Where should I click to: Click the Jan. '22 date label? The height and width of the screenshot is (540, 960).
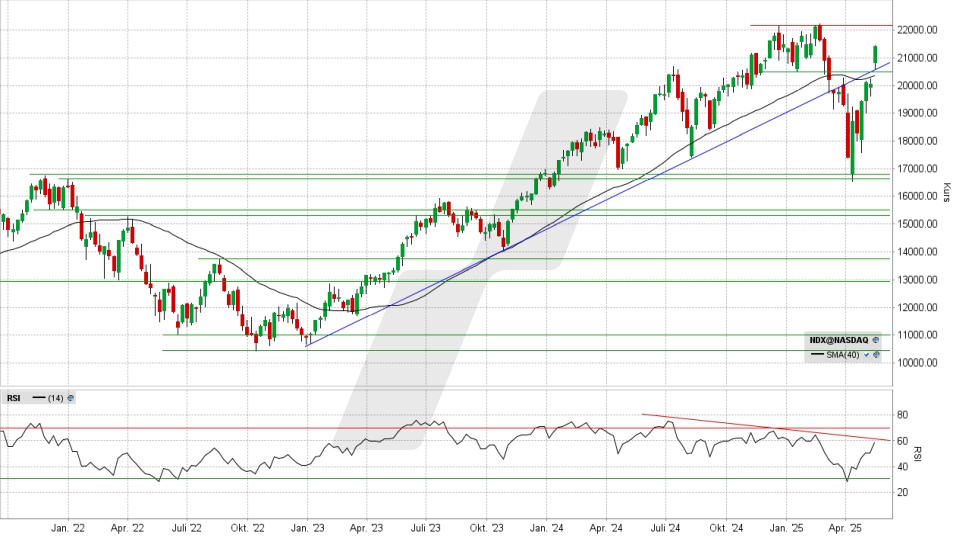point(68,528)
